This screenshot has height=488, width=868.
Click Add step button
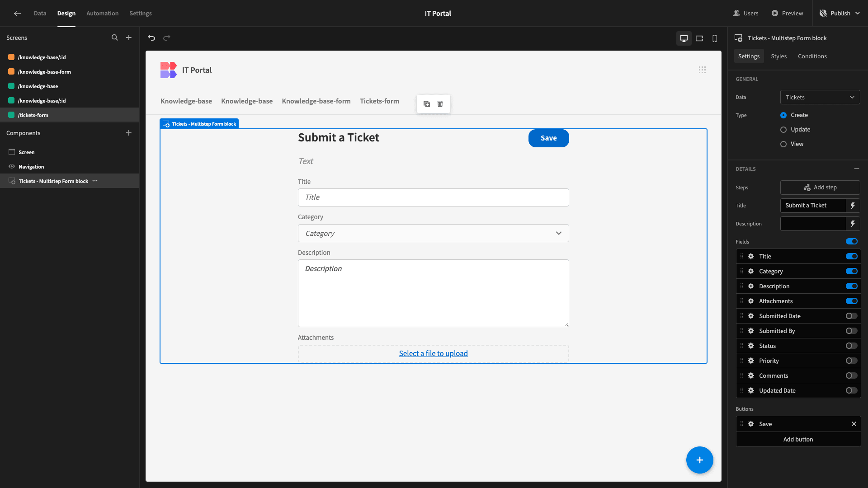point(820,188)
